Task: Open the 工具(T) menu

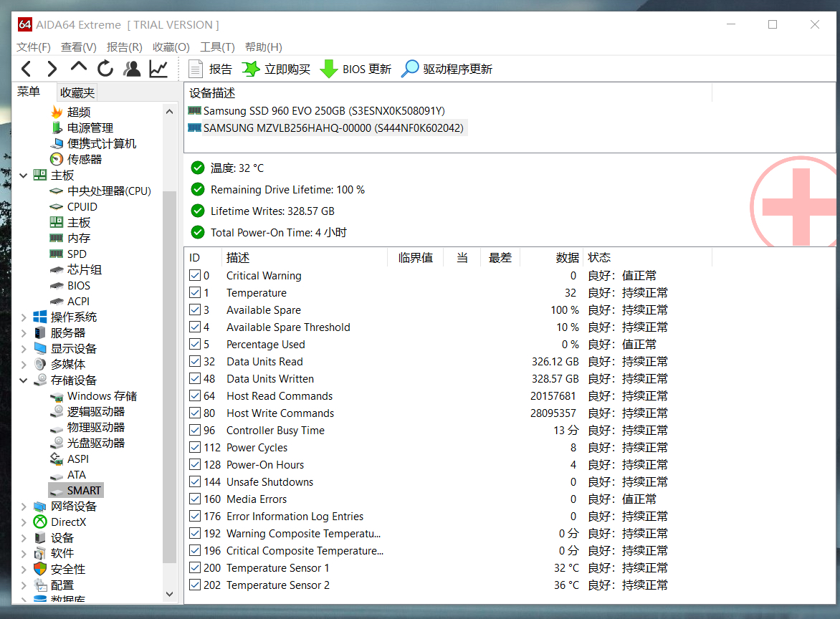Action: (x=217, y=47)
